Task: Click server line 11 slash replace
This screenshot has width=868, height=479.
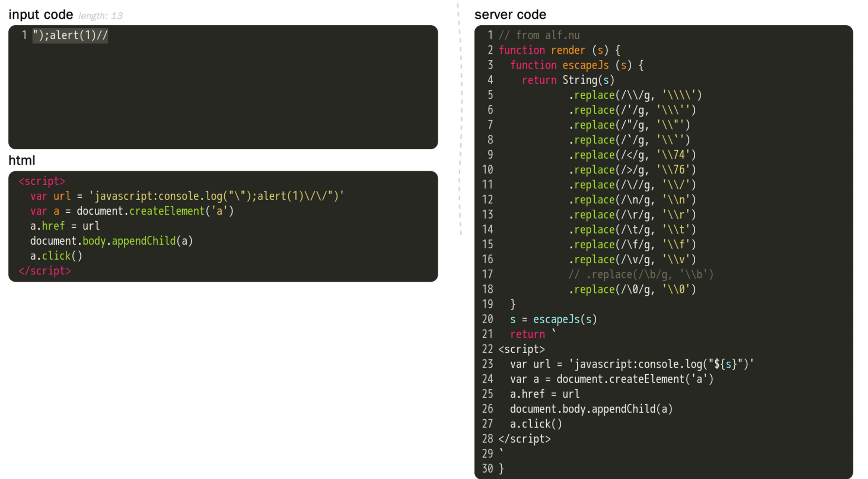Action: coord(632,185)
